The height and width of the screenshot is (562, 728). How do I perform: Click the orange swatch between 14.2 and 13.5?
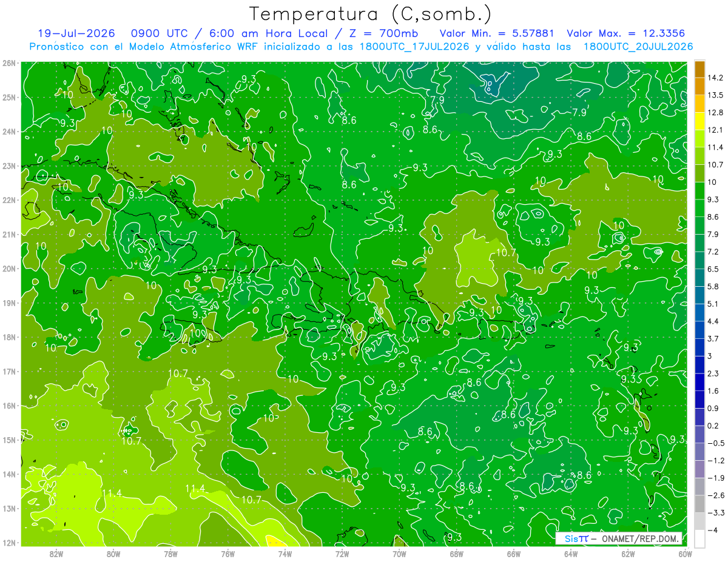coord(699,86)
